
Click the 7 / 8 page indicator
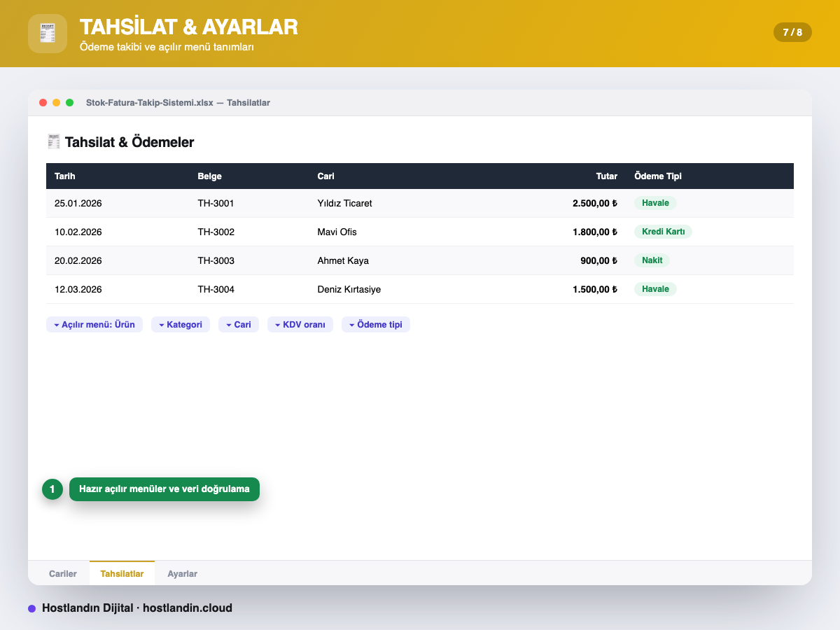click(x=792, y=32)
